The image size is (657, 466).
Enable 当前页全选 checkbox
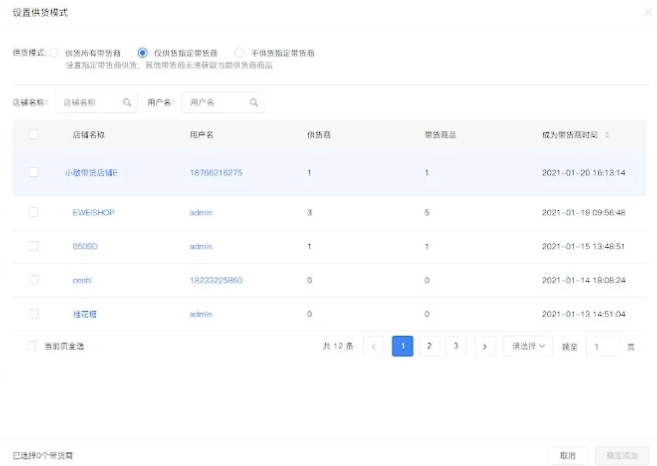pos(32,346)
